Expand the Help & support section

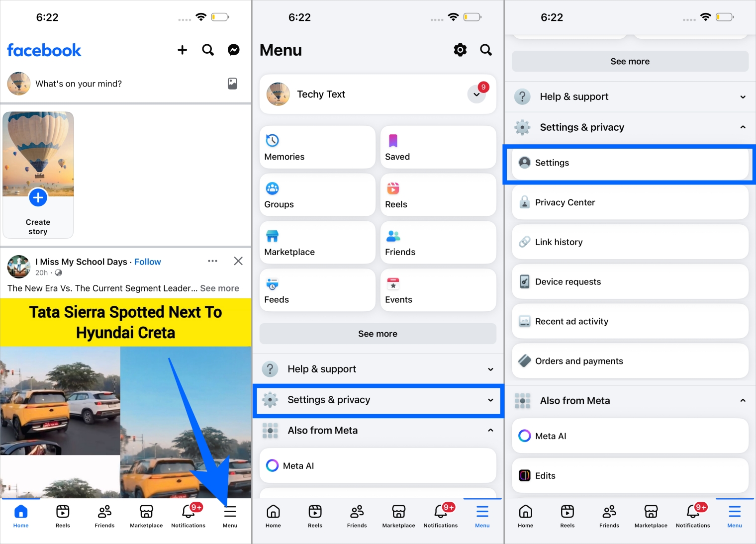coord(378,369)
